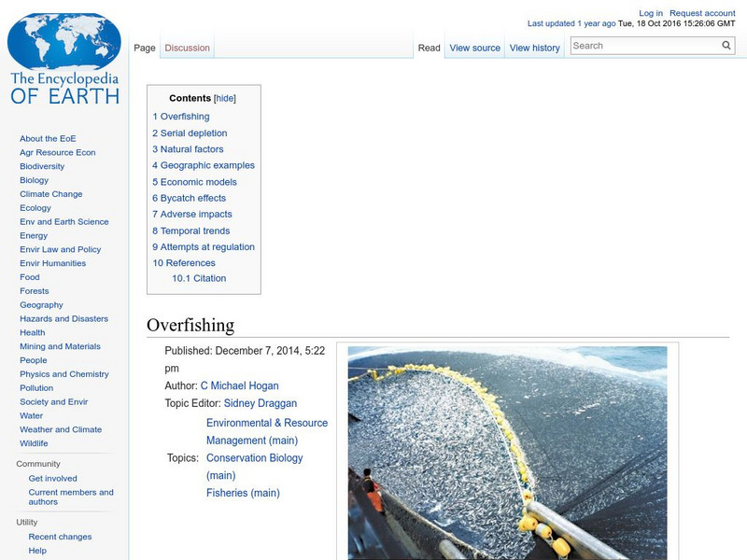Open Envir Law and Policy sidebar link
This screenshot has width=747, height=560.
[60, 249]
